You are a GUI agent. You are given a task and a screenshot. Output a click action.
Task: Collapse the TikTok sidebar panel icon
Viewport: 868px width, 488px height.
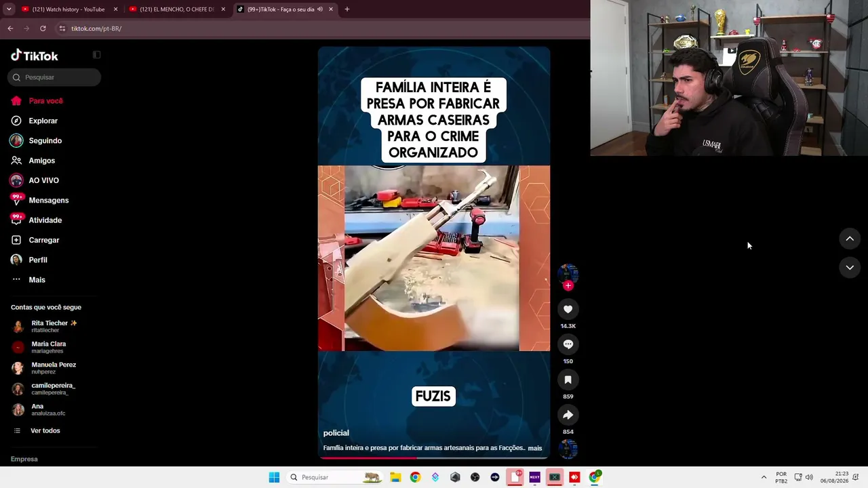point(96,55)
